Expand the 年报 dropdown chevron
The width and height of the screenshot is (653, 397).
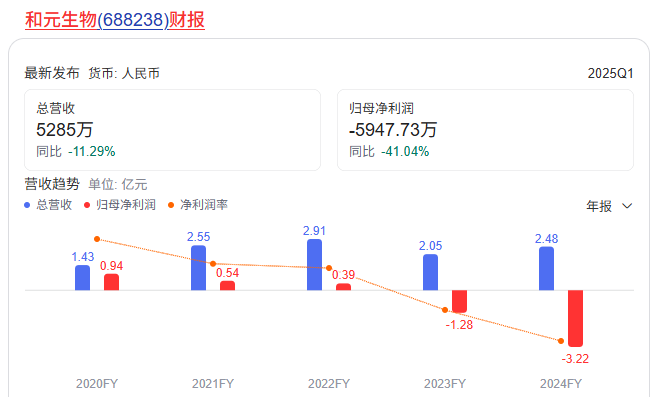point(627,206)
